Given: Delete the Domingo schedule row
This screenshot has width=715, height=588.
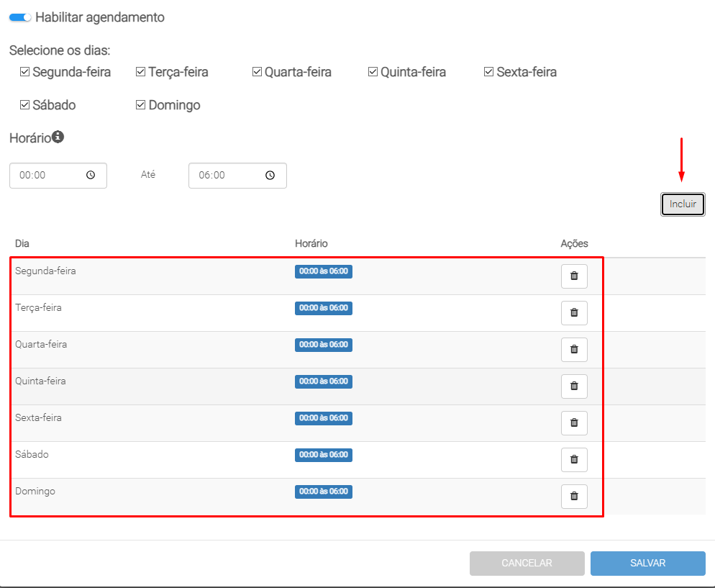Looking at the screenshot, I should pyautogui.click(x=574, y=497).
